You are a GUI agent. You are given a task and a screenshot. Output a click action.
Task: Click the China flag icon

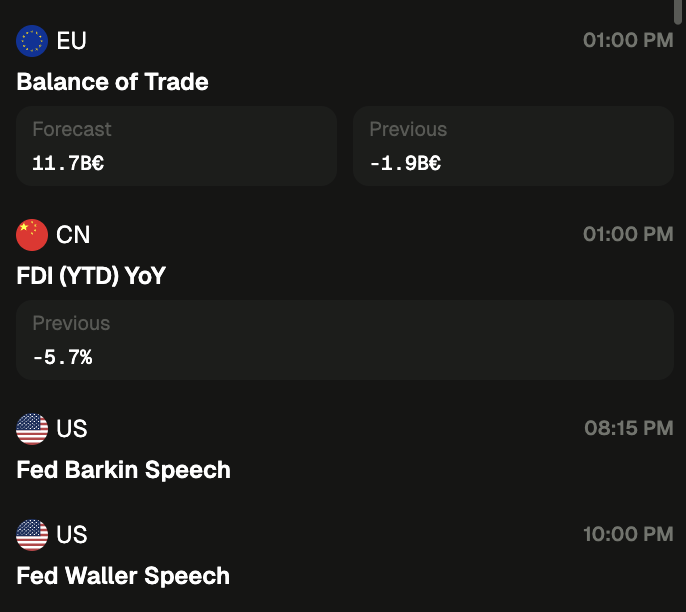click(x=32, y=235)
